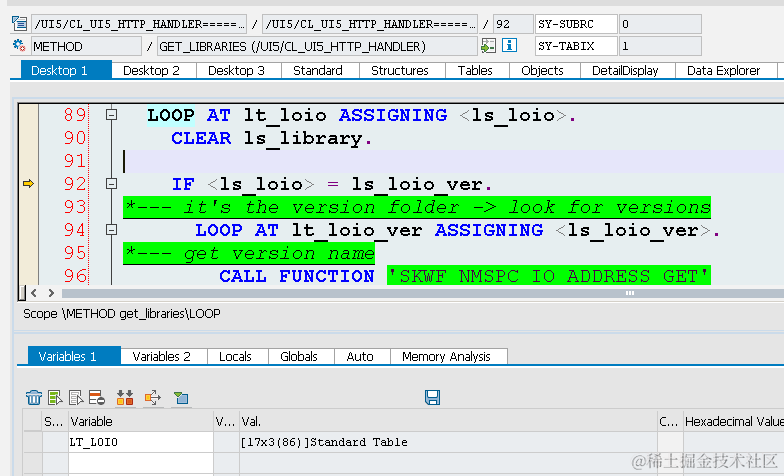The width and height of the screenshot is (784, 476).
Task: Switch to the Desktop 1 tab
Action: point(66,70)
